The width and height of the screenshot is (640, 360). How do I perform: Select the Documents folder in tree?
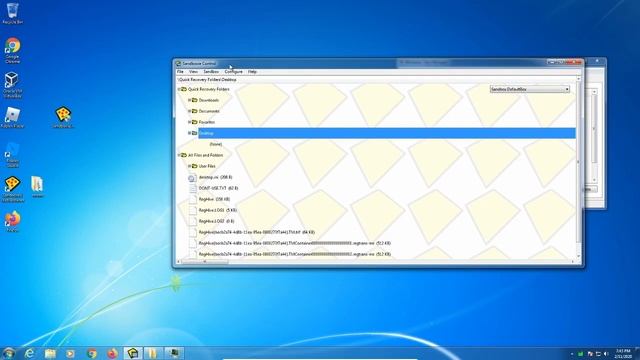pyautogui.click(x=209, y=111)
